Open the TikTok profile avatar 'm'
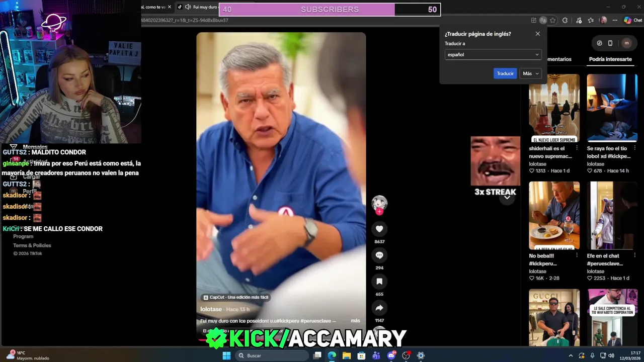This screenshot has height=362, width=644. [626, 43]
